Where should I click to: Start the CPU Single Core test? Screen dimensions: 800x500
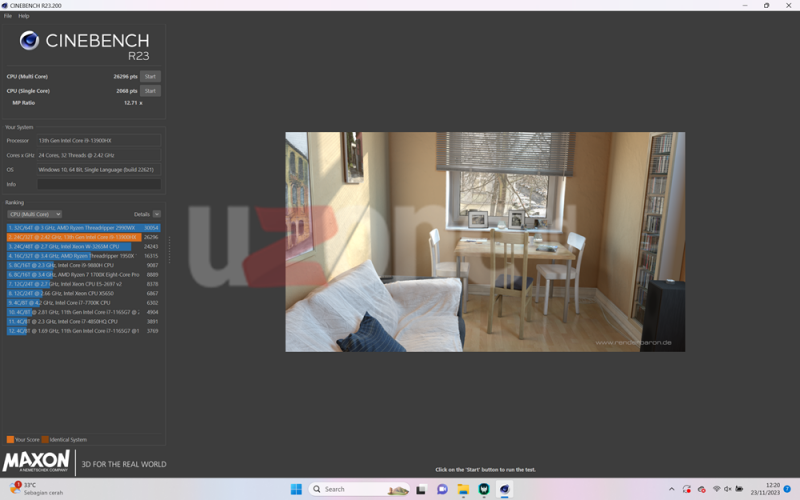[150, 91]
